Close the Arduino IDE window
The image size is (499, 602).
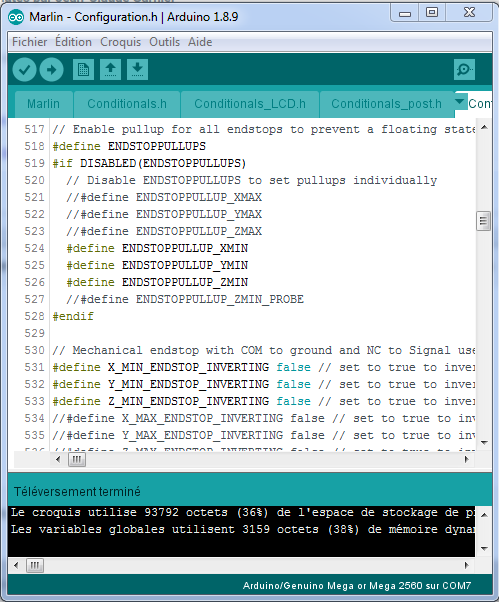(x=469, y=13)
